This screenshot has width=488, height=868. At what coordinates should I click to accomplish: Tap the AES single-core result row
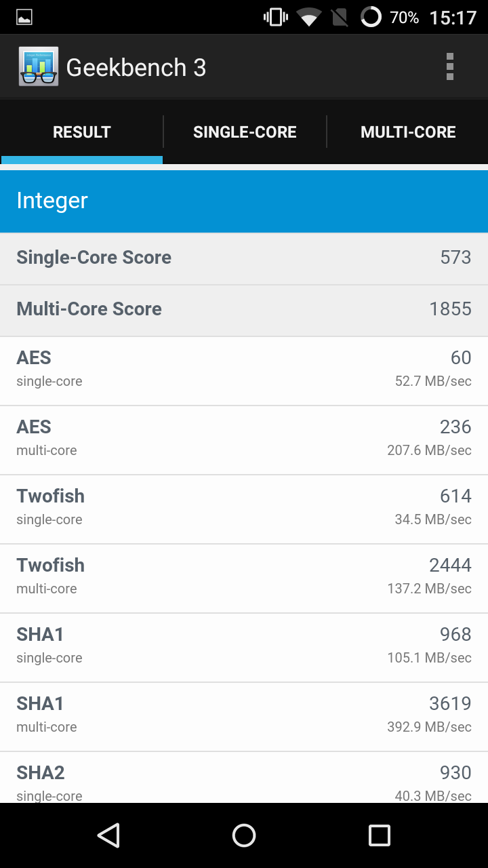pyautogui.click(x=244, y=371)
